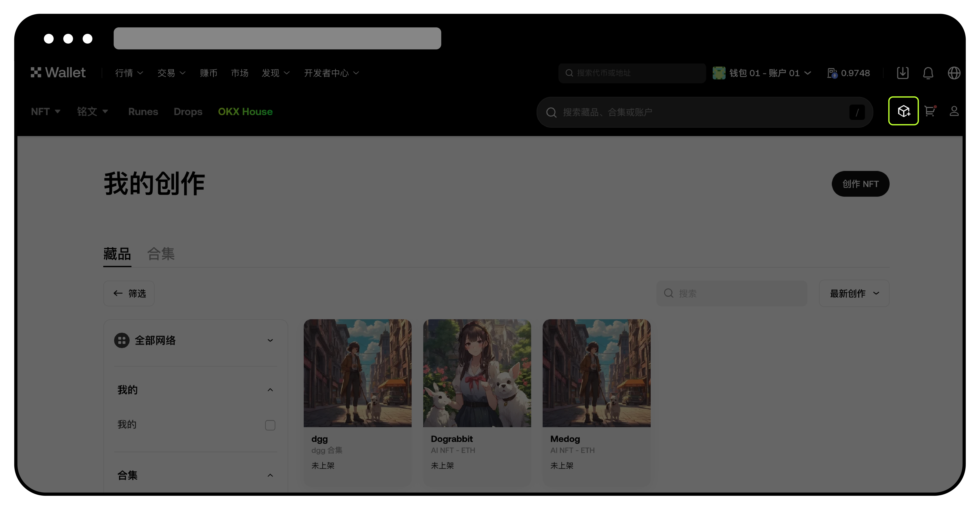Open OKX House link

coord(245,112)
